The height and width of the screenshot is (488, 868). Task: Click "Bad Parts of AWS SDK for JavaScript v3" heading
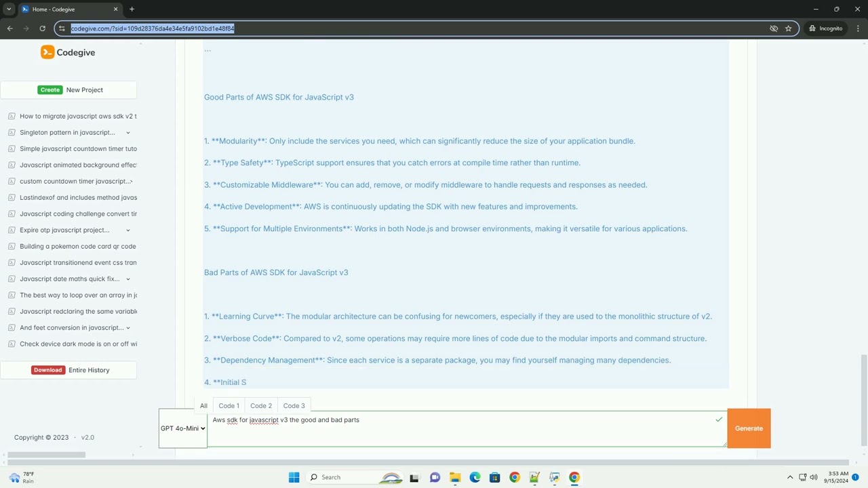(276, 272)
